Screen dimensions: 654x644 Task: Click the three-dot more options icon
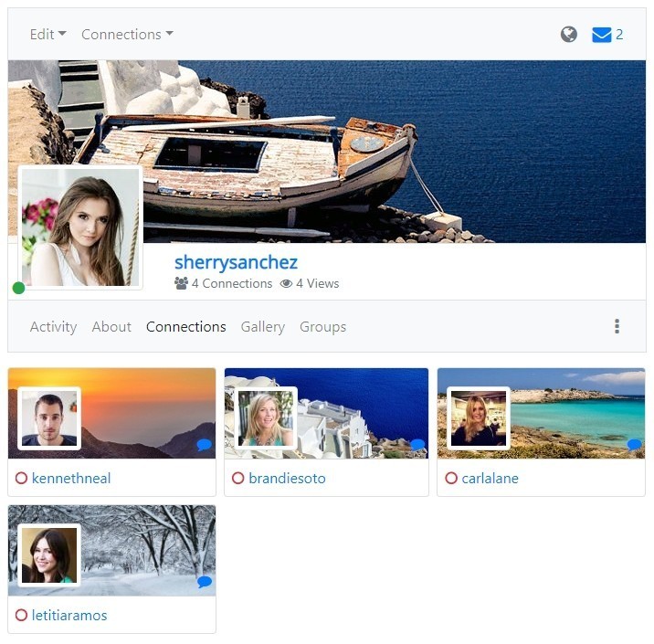point(617,326)
